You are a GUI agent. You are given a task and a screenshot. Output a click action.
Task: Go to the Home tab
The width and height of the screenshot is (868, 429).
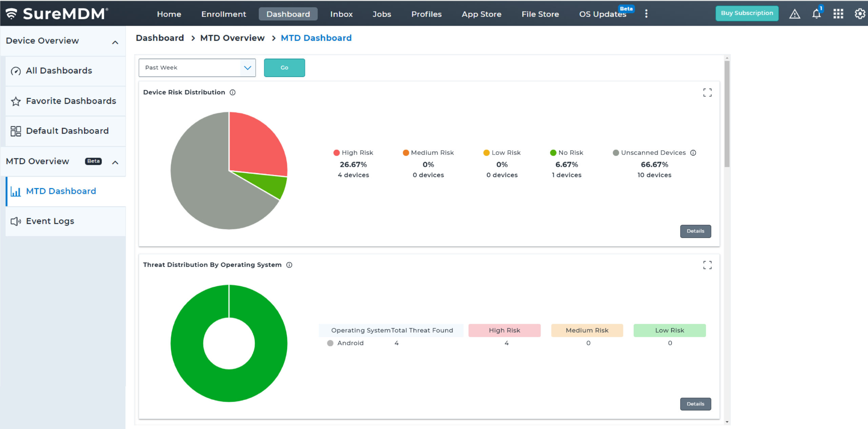coord(169,14)
